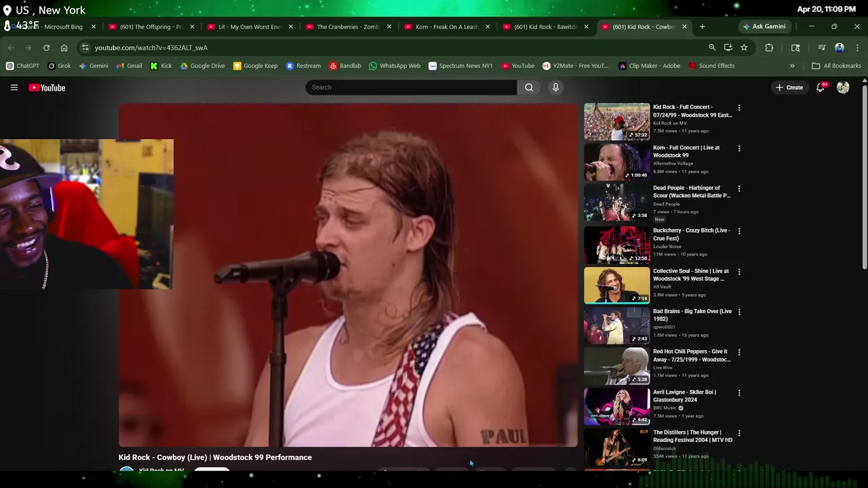Close the Korn - Freak On A Leash tab
The image size is (868, 488).
(488, 26)
